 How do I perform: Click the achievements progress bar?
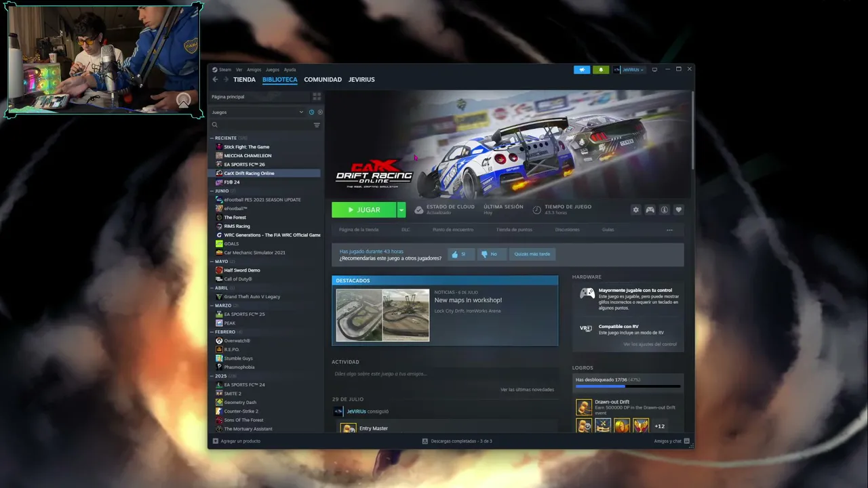point(628,386)
